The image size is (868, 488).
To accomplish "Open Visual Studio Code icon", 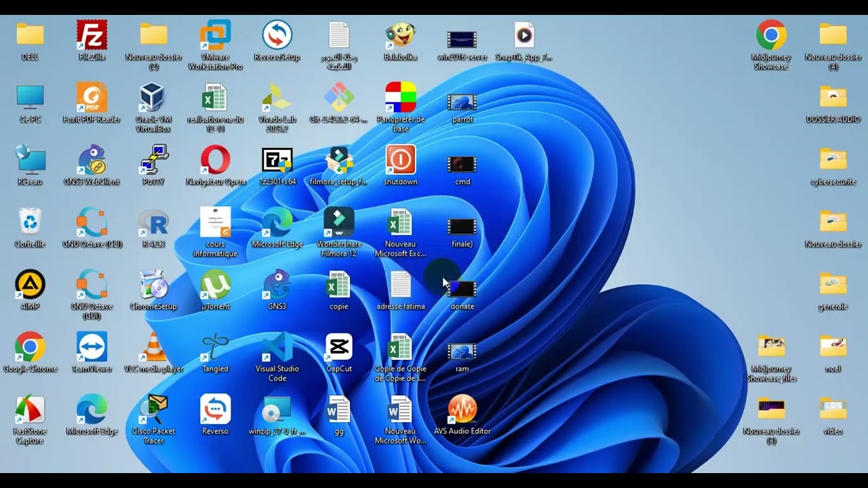I will click(x=277, y=347).
